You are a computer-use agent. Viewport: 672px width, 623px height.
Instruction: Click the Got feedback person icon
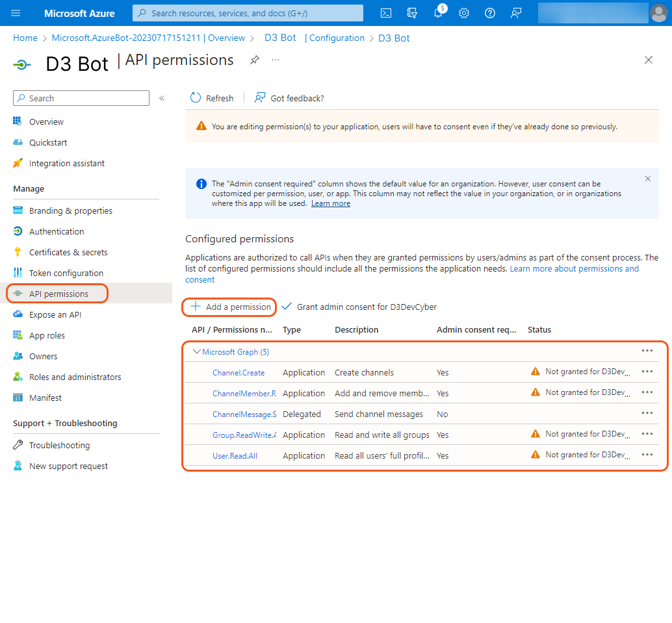(260, 98)
